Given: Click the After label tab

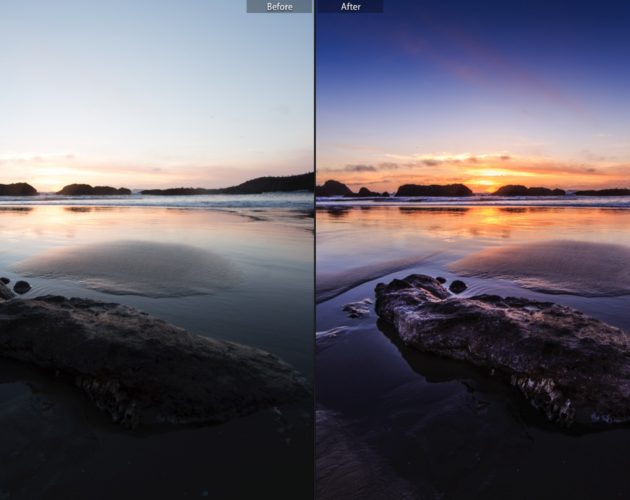Looking at the screenshot, I should click(x=350, y=6).
